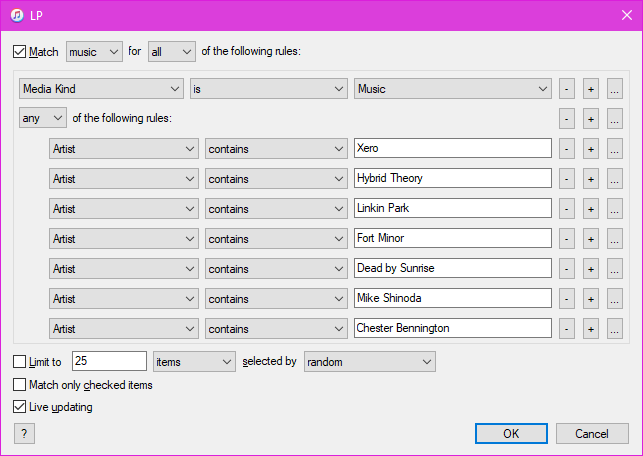Remove the Fort Minor rule
This screenshot has width=643, height=456.
point(567,238)
